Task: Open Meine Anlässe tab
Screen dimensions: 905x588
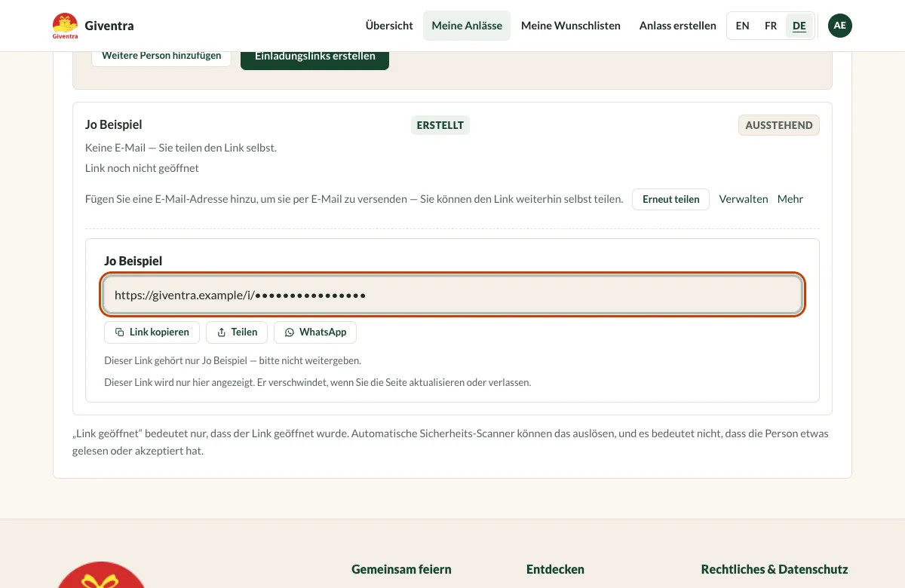Action: (x=467, y=26)
